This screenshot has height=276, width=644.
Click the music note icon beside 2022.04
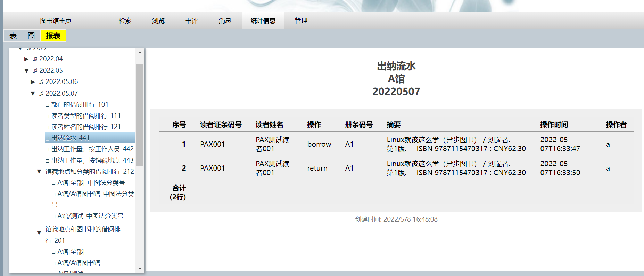click(35, 59)
